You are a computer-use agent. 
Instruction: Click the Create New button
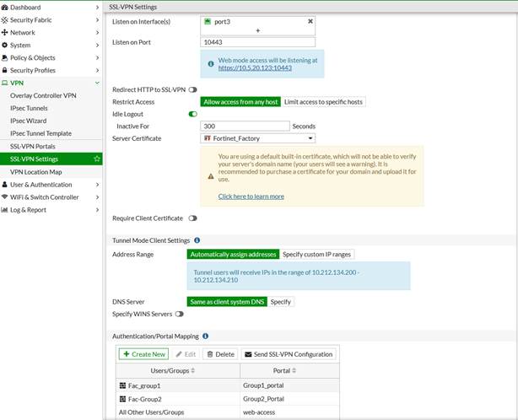pyautogui.click(x=143, y=354)
